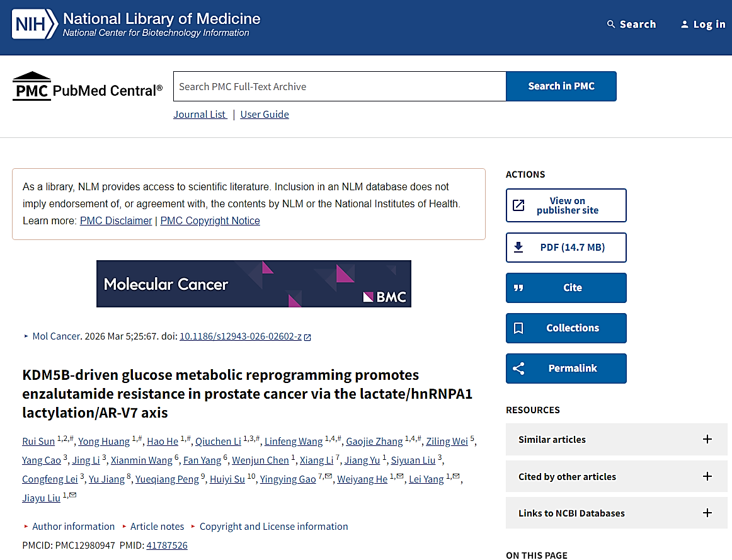Click the Log in user icon
This screenshot has width=732, height=560.
[685, 25]
